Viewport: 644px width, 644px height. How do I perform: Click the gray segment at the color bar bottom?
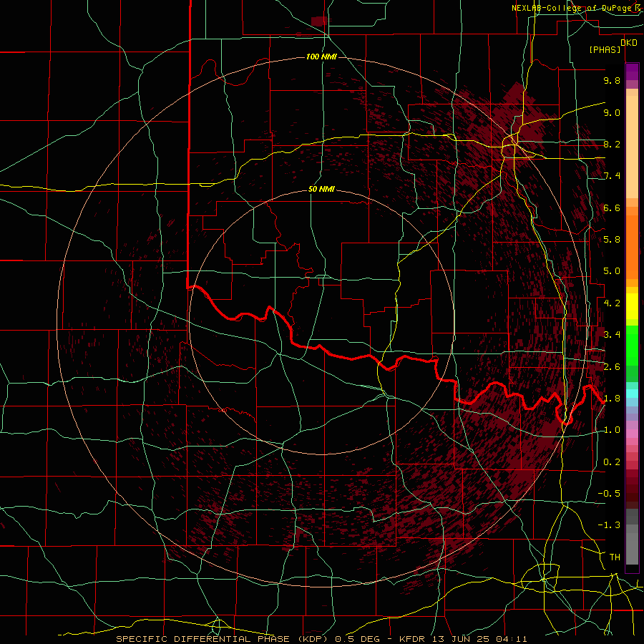632,545
